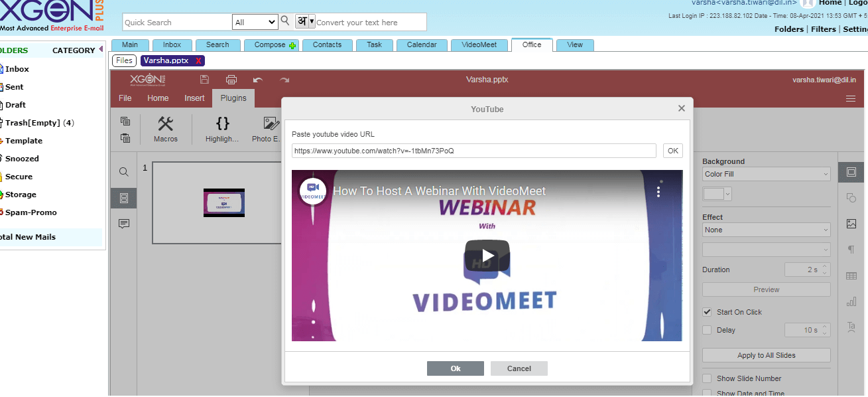This screenshot has height=397, width=868.
Task: Open the Compose tab
Action: point(271,45)
